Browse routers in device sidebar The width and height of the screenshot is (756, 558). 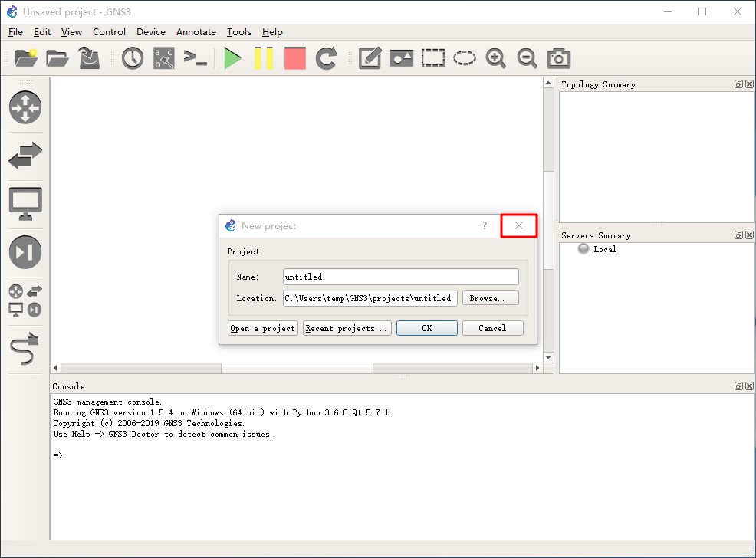[25, 107]
